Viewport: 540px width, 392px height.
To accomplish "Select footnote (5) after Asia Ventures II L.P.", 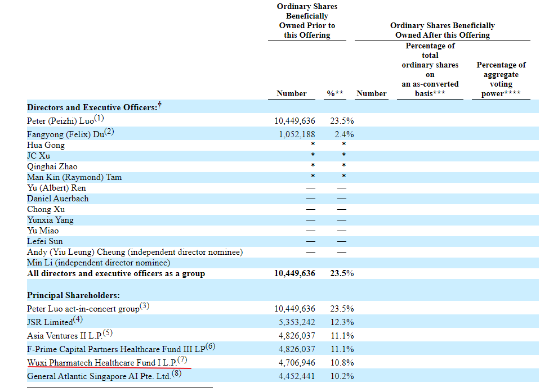I will click(x=108, y=334).
